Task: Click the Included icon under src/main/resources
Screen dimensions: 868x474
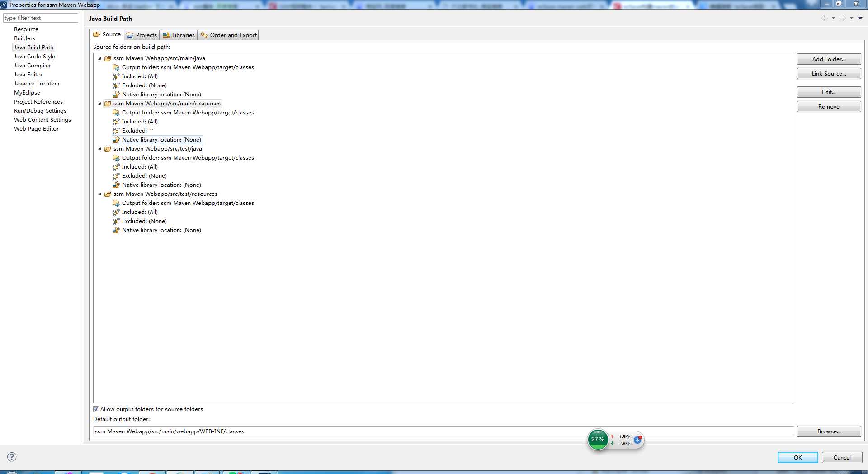Action: (116, 122)
